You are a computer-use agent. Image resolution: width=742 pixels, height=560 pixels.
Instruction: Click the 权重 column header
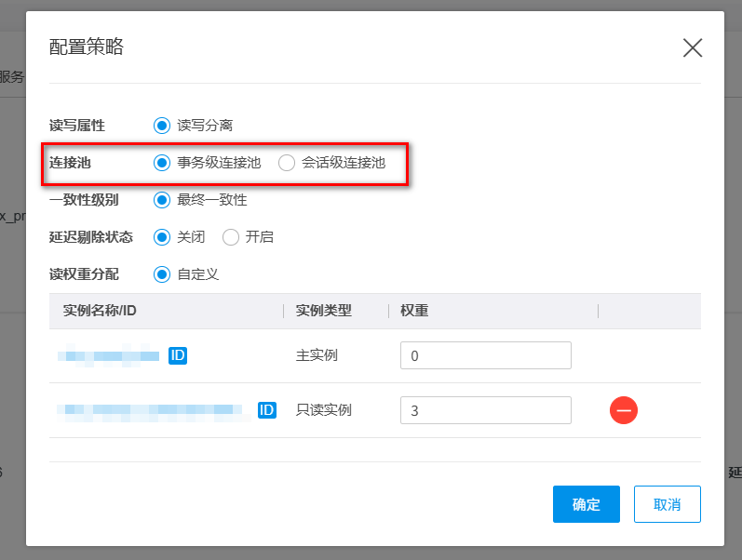click(x=414, y=311)
